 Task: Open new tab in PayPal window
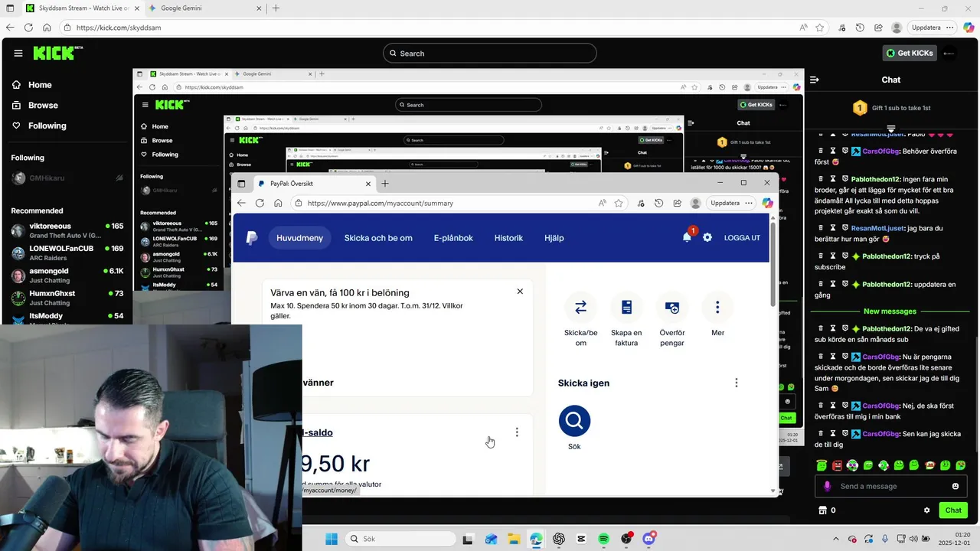tap(385, 184)
